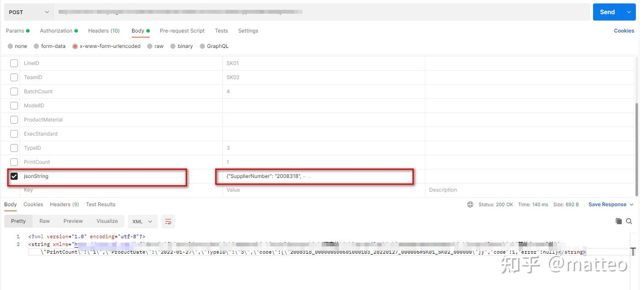
Task: Switch to the Headers (10) request tab
Action: point(104,30)
